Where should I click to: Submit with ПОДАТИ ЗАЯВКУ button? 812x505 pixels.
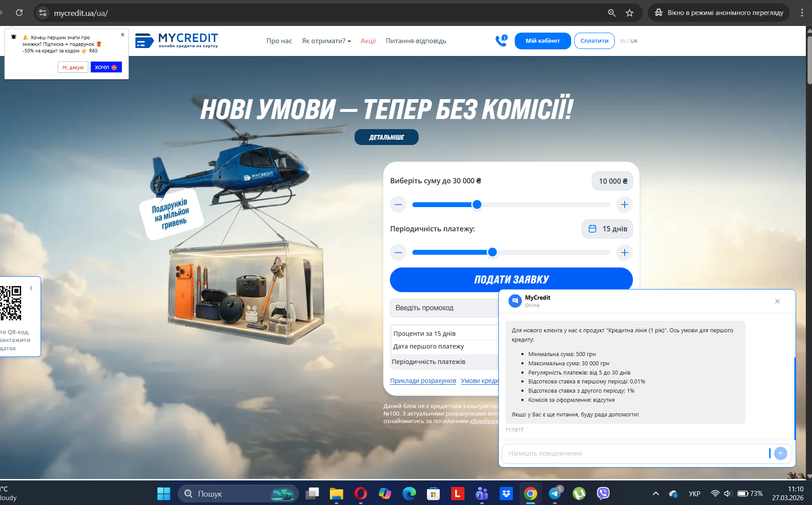click(511, 279)
